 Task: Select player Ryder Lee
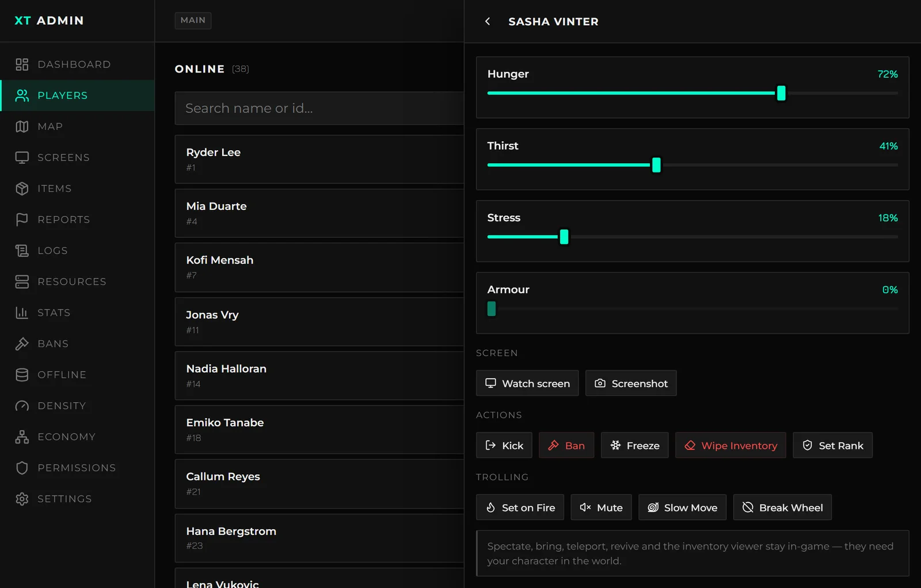(x=319, y=159)
